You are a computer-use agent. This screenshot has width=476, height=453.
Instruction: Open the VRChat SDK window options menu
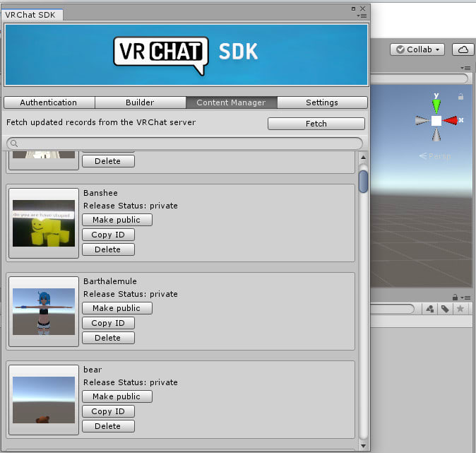(x=362, y=16)
